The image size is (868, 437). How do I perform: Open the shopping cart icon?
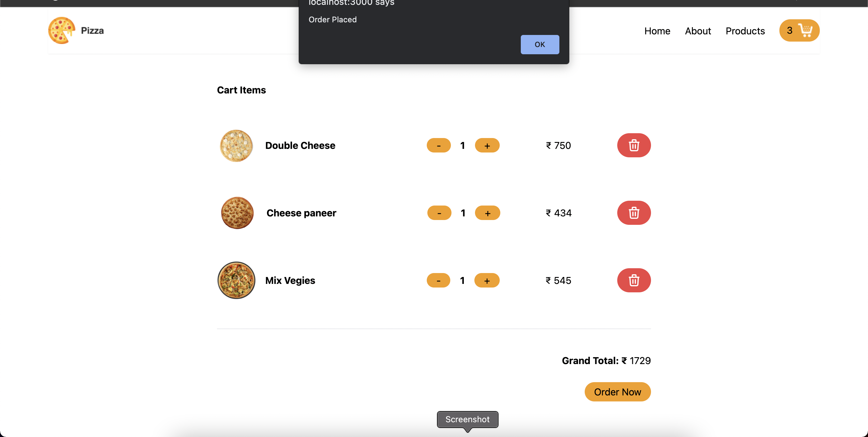click(806, 30)
